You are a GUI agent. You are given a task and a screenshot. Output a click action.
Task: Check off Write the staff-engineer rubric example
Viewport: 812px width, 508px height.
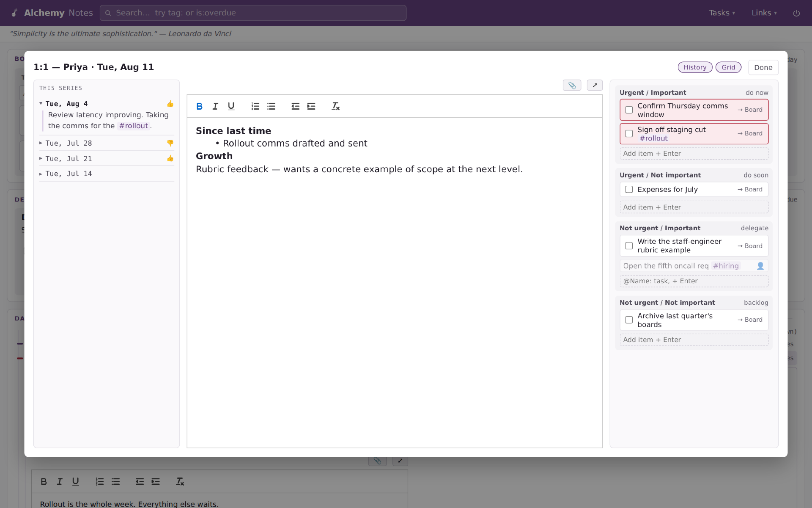click(x=629, y=246)
